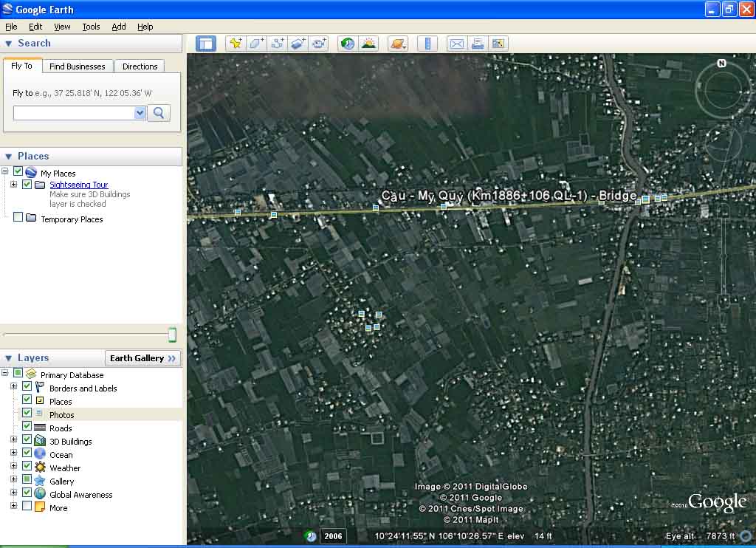Toggle sunlight across landscape
Viewport: 756px width, 548px height.
368,44
